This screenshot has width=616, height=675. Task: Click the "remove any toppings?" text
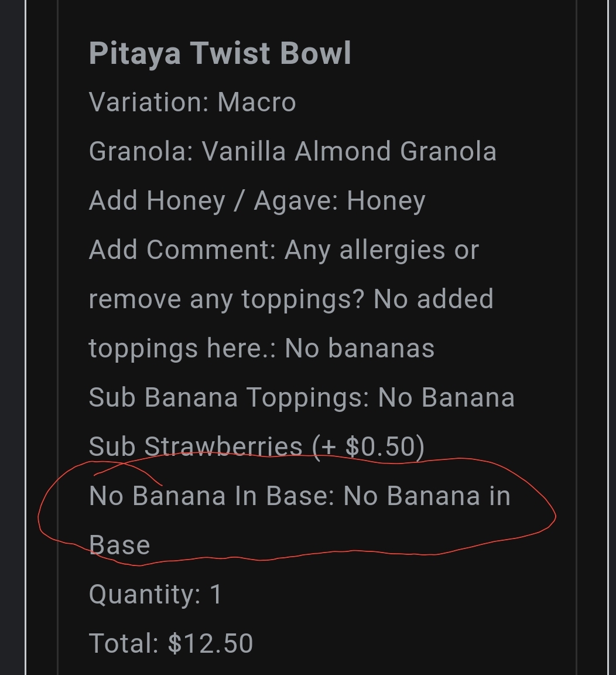click(x=227, y=299)
